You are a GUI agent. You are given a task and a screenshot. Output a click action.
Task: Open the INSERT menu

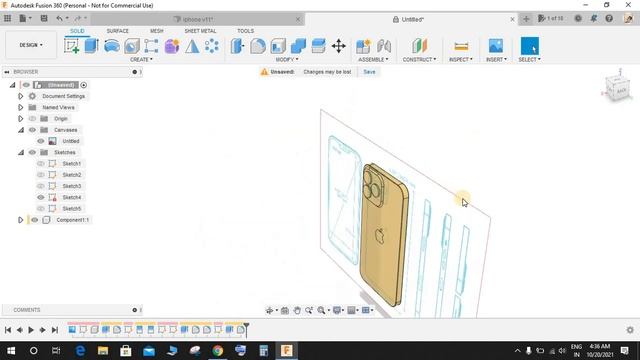[x=496, y=60]
